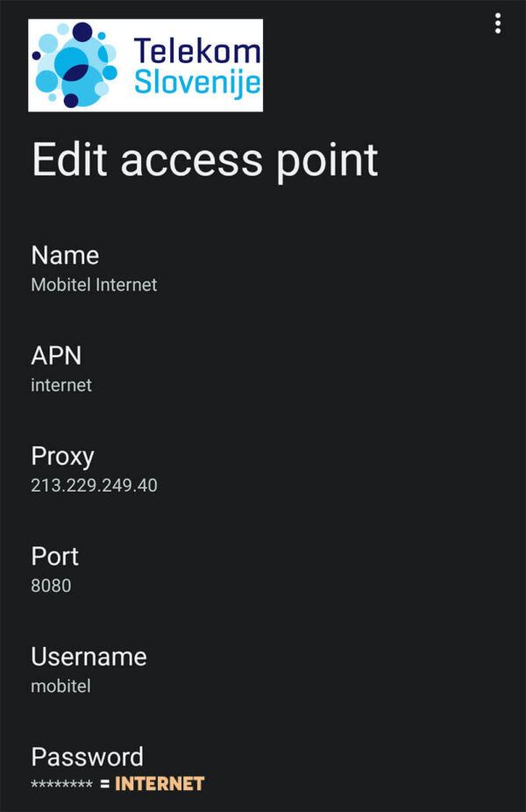This screenshot has width=526, height=812.
Task: Click the Mobitel Internet value text
Action: (94, 284)
